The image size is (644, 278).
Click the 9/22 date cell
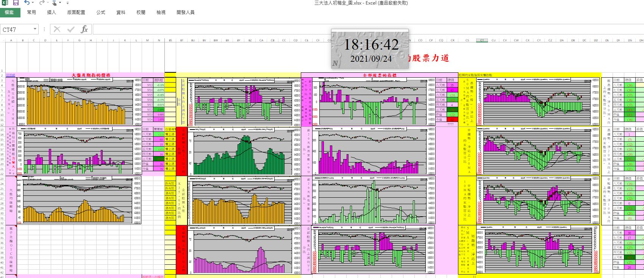click(x=148, y=110)
